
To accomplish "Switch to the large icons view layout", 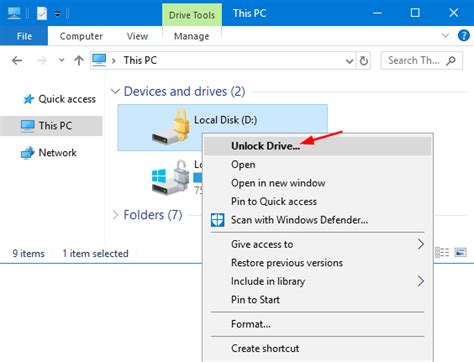I will [460, 252].
